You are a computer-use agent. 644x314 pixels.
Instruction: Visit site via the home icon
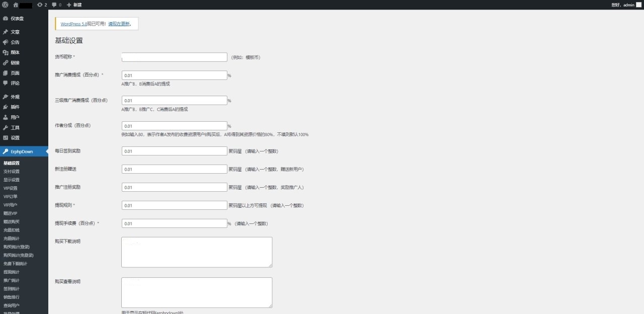pos(16,5)
